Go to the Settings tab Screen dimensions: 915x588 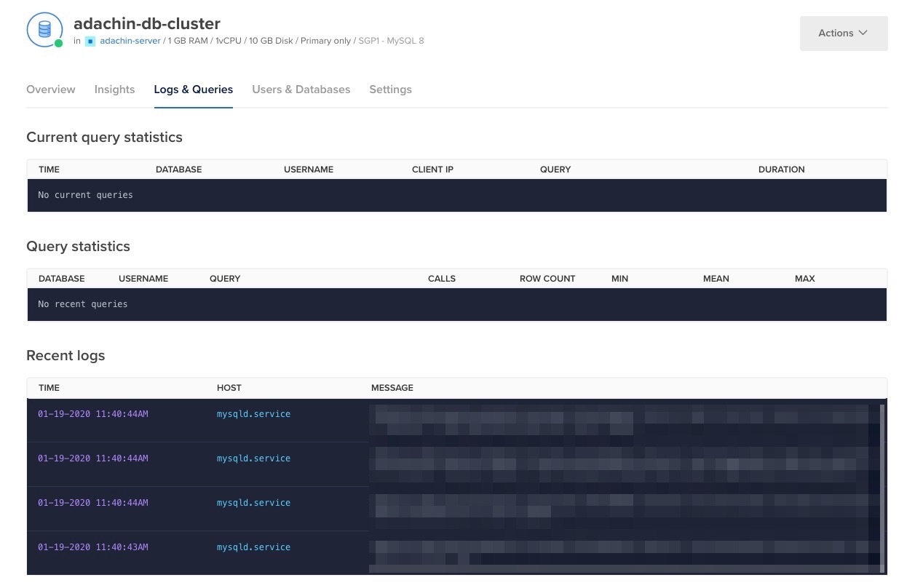tap(390, 90)
